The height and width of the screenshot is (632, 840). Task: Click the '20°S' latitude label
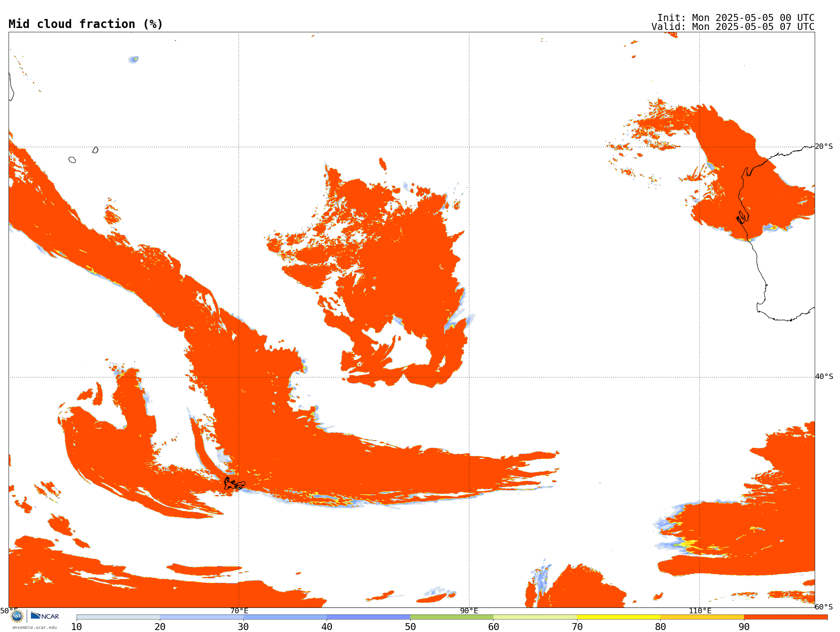[x=824, y=147]
